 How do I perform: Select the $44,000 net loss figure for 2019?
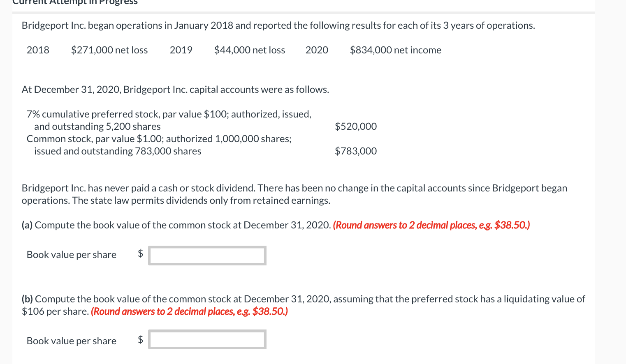(249, 50)
